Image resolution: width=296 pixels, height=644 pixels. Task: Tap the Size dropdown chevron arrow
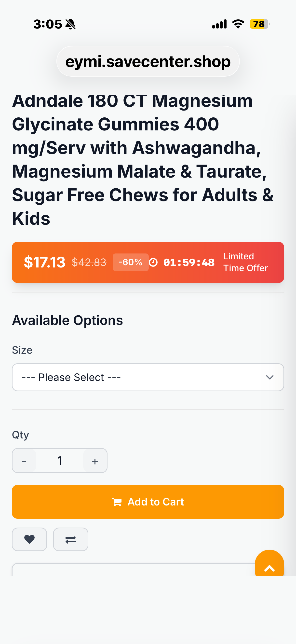point(270,377)
